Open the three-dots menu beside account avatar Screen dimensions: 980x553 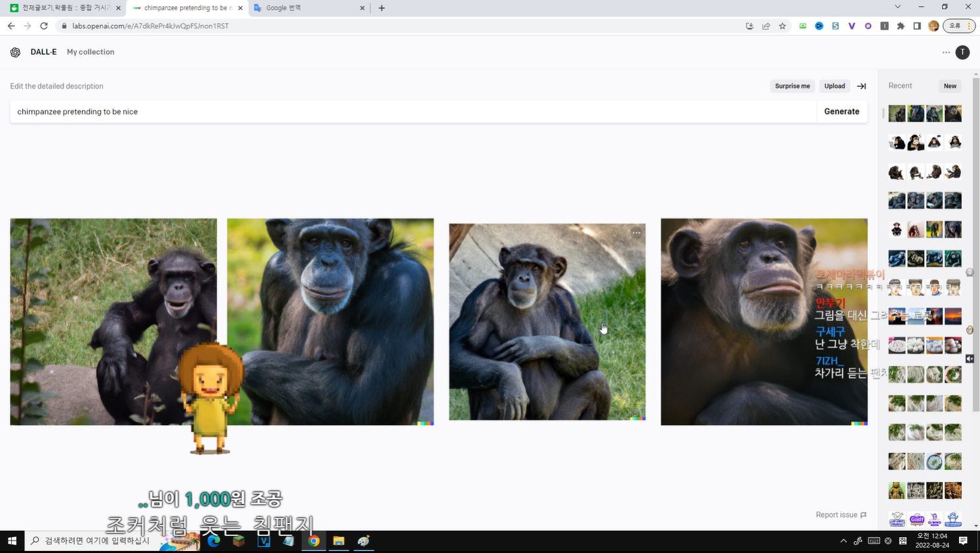(946, 52)
